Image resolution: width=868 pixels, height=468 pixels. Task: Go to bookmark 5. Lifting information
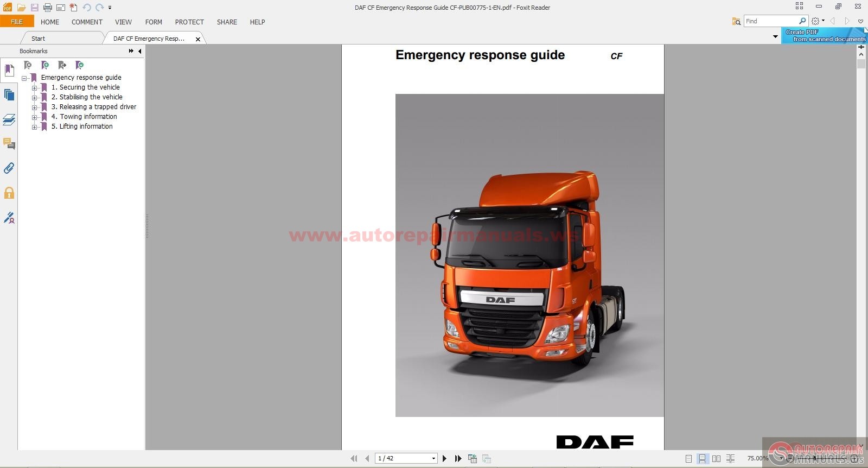(x=82, y=127)
